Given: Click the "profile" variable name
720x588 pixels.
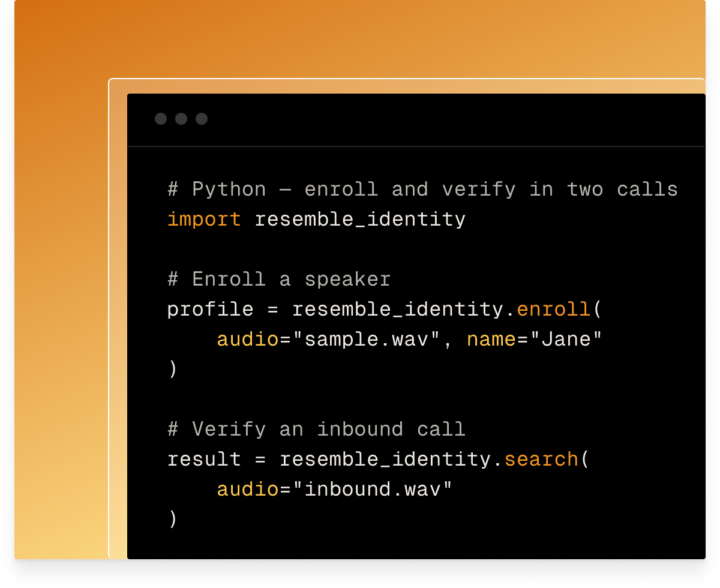Looking at the screenshot, I should point(211,310).
